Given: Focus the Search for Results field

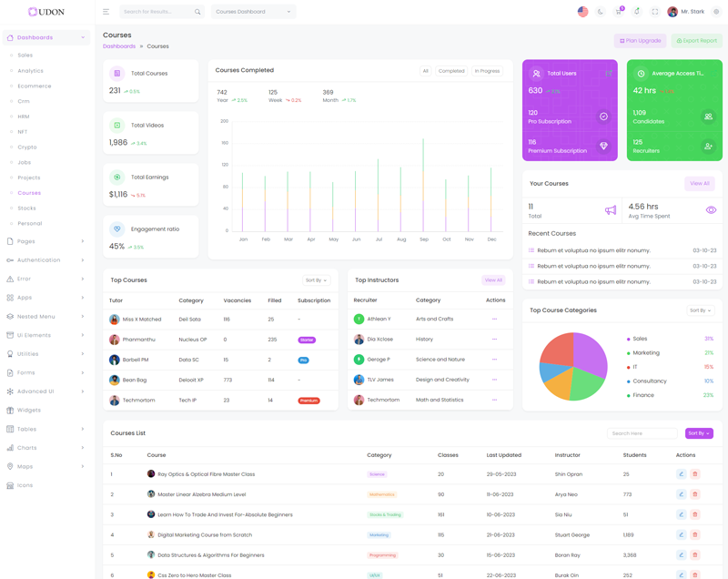Looking at the screenshot, I should click(x=158, y=12).
